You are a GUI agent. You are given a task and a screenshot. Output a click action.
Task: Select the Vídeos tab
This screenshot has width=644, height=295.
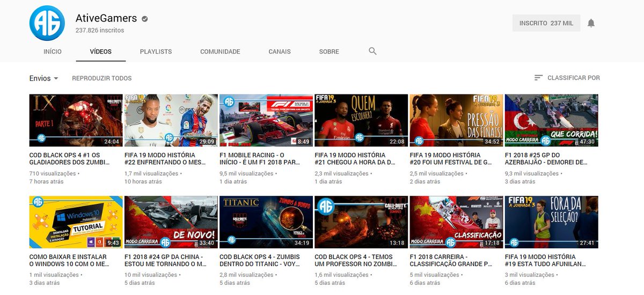pyautogui.click(x=101, y=51)
